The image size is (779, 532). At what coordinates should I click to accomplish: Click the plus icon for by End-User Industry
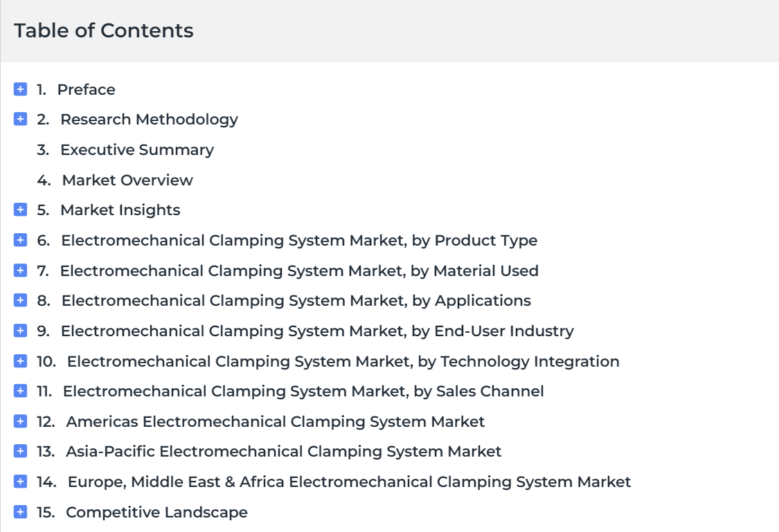(x=20, y=331)
